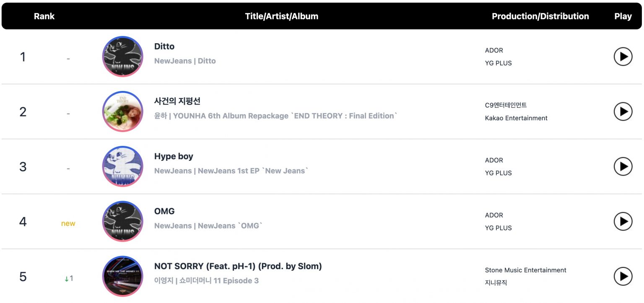
Task: Play Hype boy by NewJeans
Action: [x=623, y=166]
